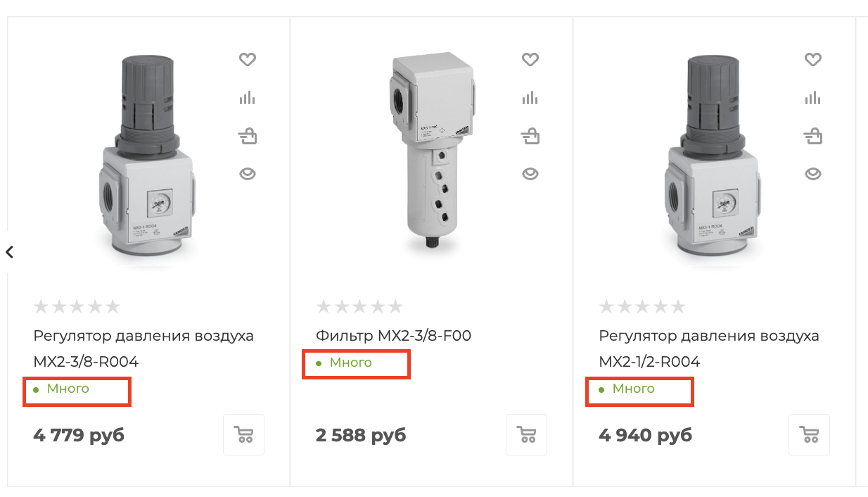The width and height of the screenshot is (868, 497).
Task: Add 4 940 руб regulator to cart
Action: point(810,434)
